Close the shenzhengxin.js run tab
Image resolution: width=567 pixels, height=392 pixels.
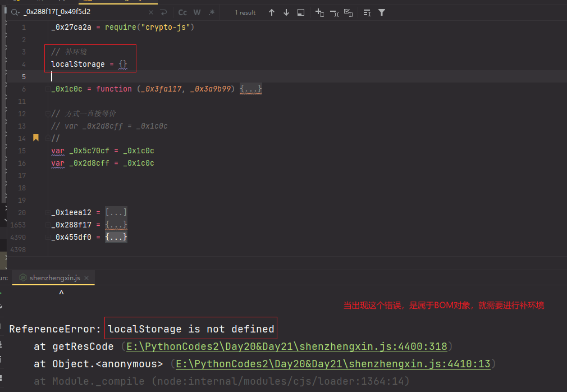tap(86, 278)
